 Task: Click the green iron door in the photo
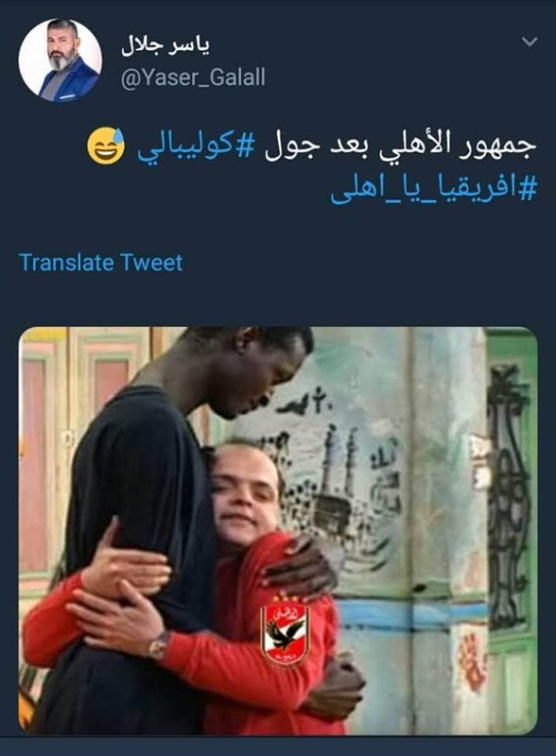511,530
